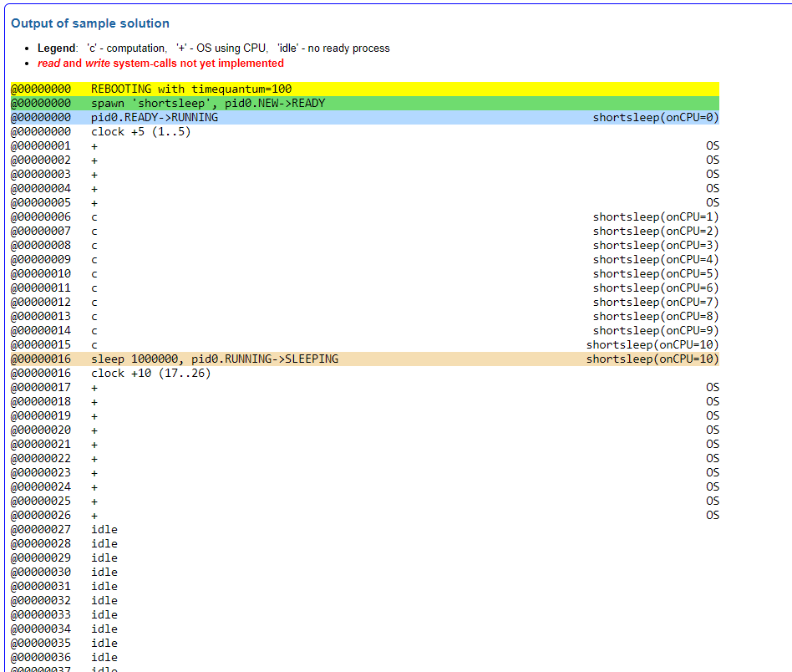The width and height of the screenshot is (792, 672).
Task: Click the OS label on the @00000026 row
Action: pyautogui.click(x=712, y=515)
